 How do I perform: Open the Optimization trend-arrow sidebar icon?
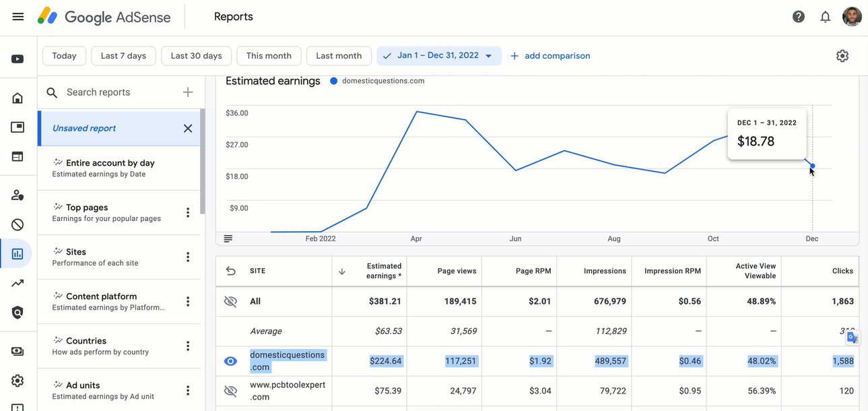click(18, 283)
